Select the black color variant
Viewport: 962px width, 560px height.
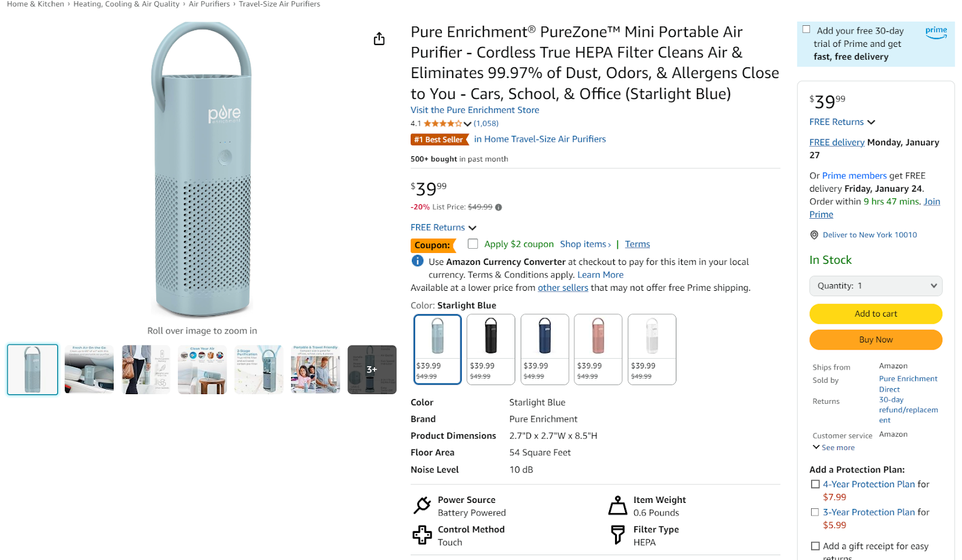[x=490, y=348]
